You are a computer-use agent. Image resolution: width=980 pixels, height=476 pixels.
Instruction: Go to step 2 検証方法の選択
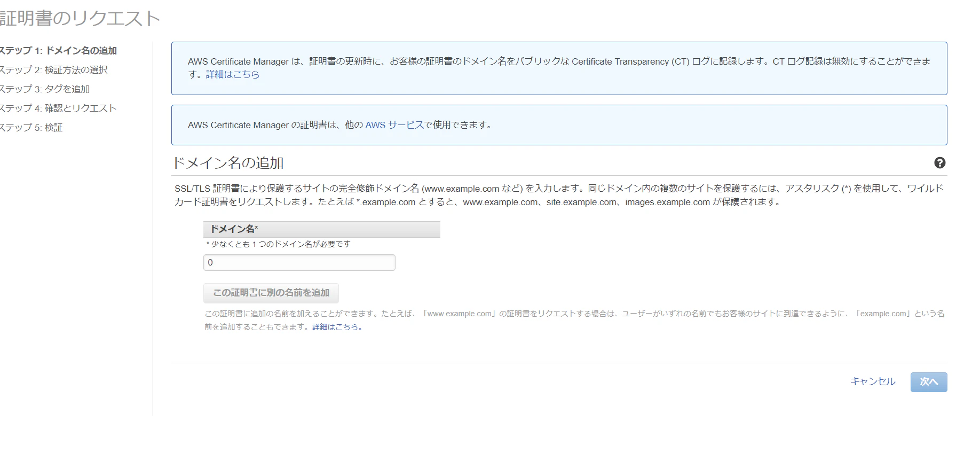pos(53,70)
